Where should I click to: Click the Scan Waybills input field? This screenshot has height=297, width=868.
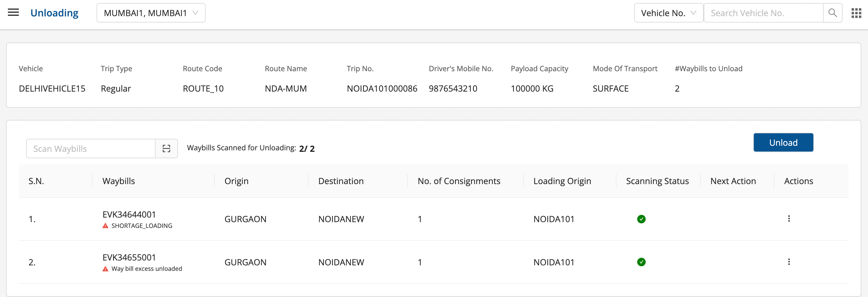(91, 148)
